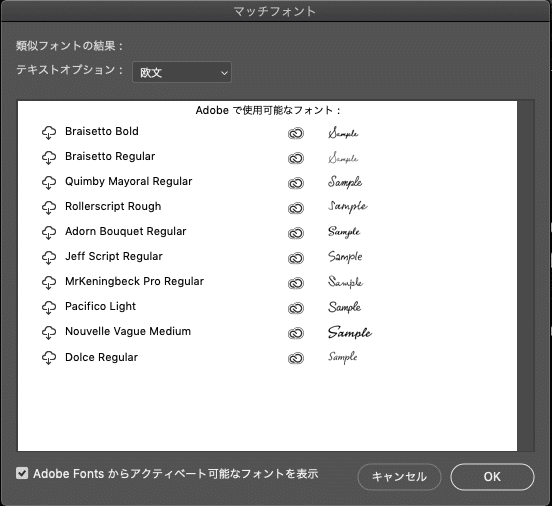552x506 pixels.
Task: Click the キャンセル button
Action: [x=399, y=477]
